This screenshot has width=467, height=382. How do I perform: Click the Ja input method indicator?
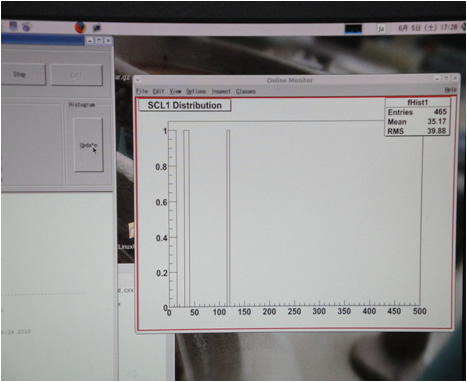[381, 29]
